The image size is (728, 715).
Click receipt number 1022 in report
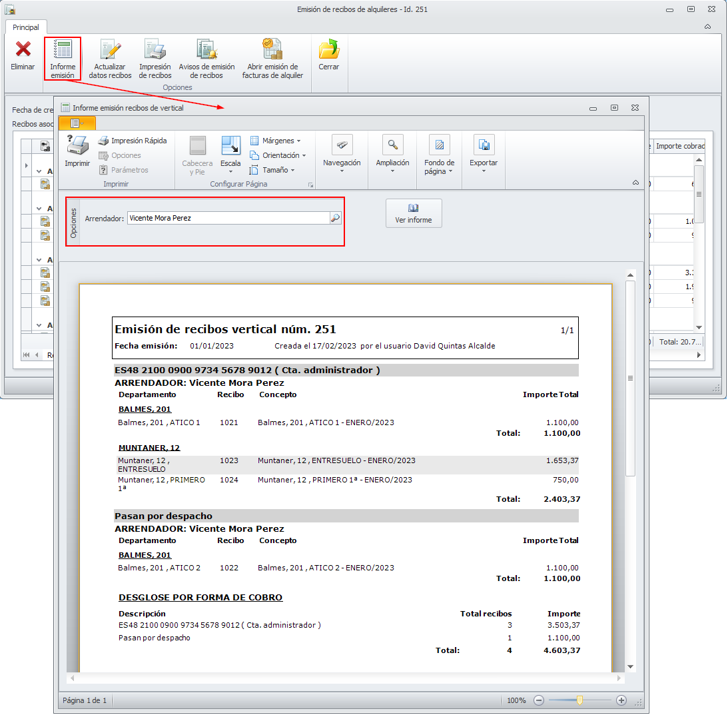229,568
